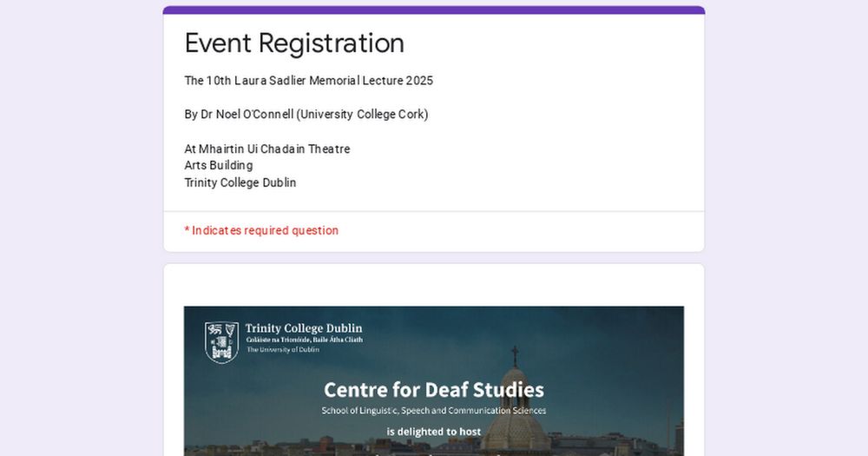Click the Trinity College Dublin wordmark in banner

[304, 328]
